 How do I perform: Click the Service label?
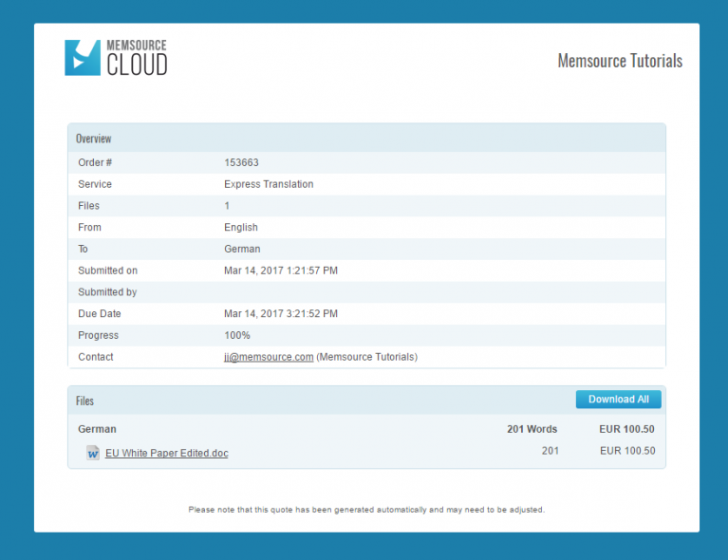(x=95, y=184)
